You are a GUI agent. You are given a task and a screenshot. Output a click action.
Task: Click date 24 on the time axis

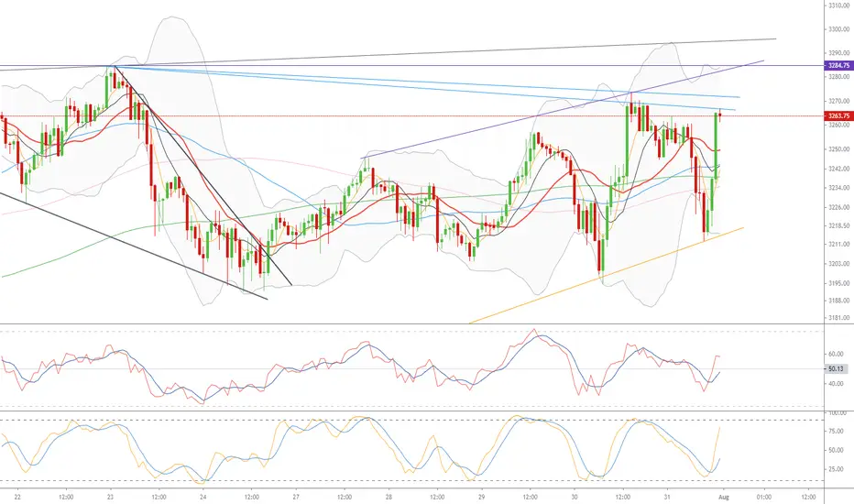(x=203, y=497)
